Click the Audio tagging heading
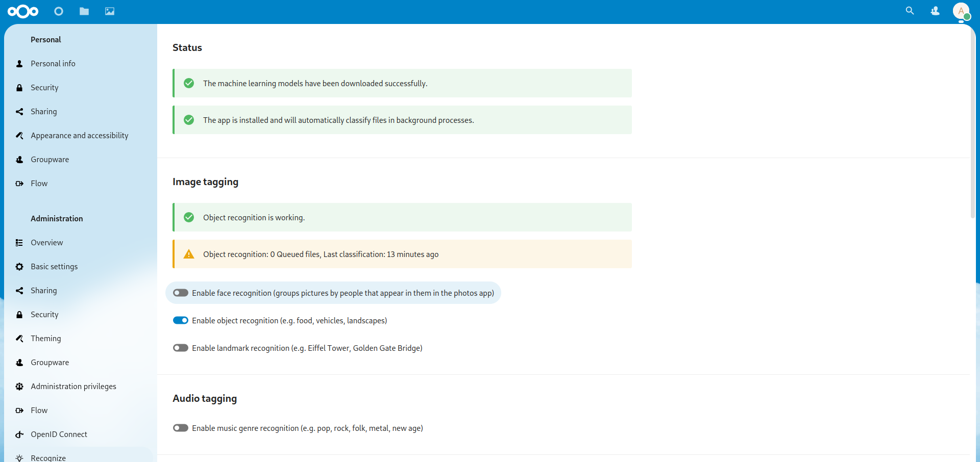 pos(205,398)
